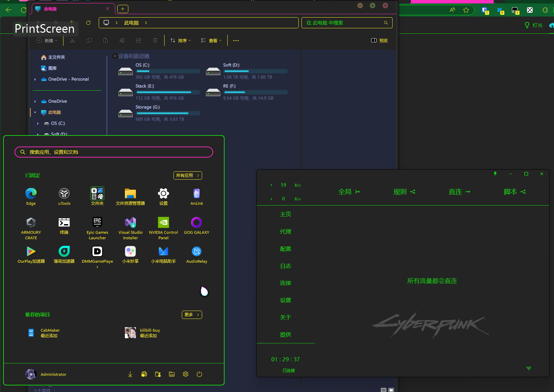The width and height of the screenshot is (554, 392).
Task: Click the 关于 item in proxy sidebar
Action: (286, 318)
